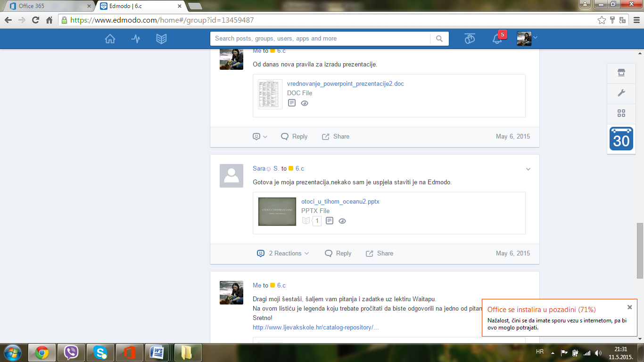Click the volume speaker tray icon
This screenshot has height=362, width=644.
pos(598,353)
